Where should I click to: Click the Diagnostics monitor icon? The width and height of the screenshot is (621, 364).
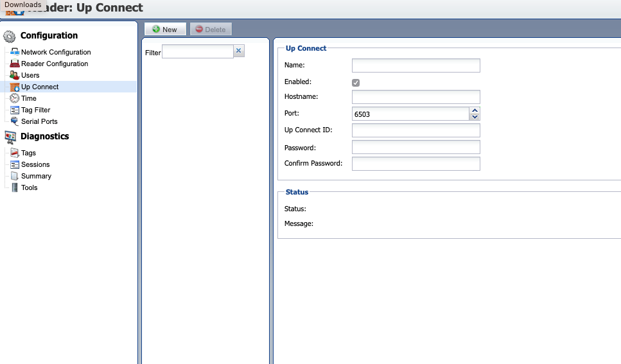tap(10, 137)
